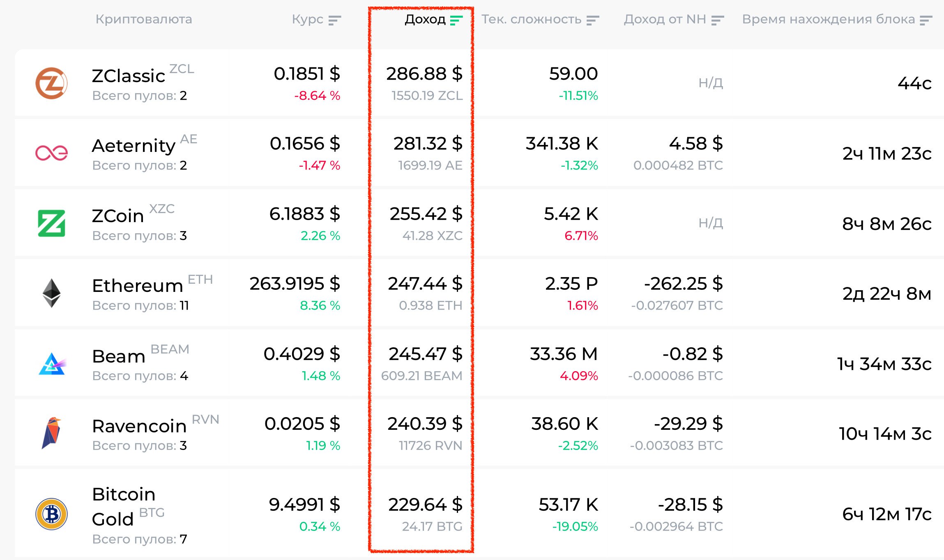
Task: Click Beam block time 1ч 34м 33с
Action: click(x=884, y=364)
